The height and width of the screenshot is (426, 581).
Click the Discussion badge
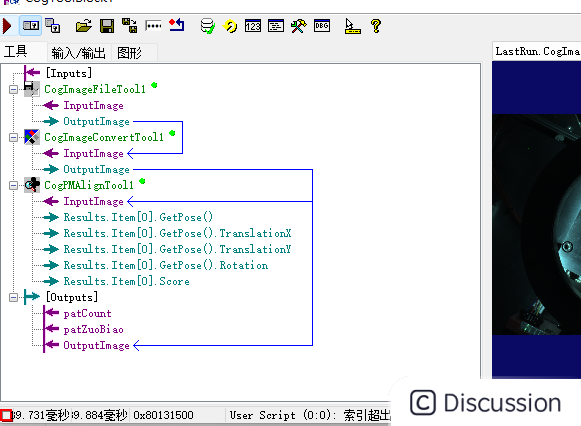click(486, 403)
